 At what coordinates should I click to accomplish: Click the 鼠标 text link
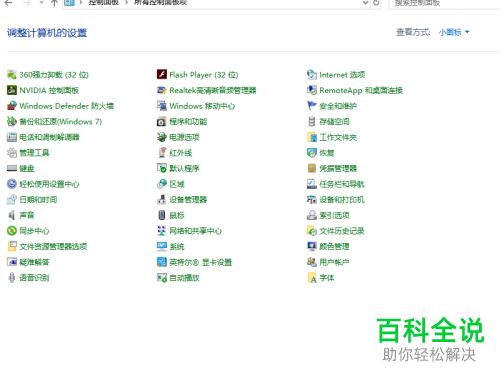pyautogui.click(x=177, y=215)
